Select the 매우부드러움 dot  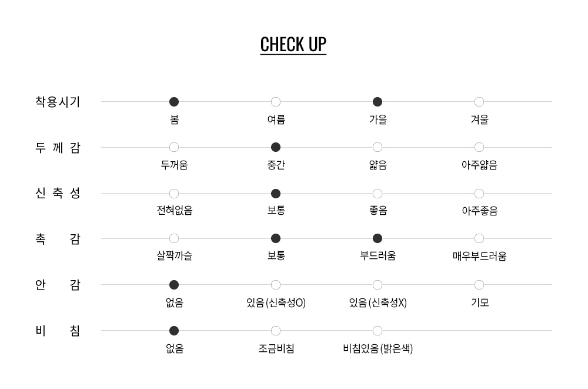(479, 238)
